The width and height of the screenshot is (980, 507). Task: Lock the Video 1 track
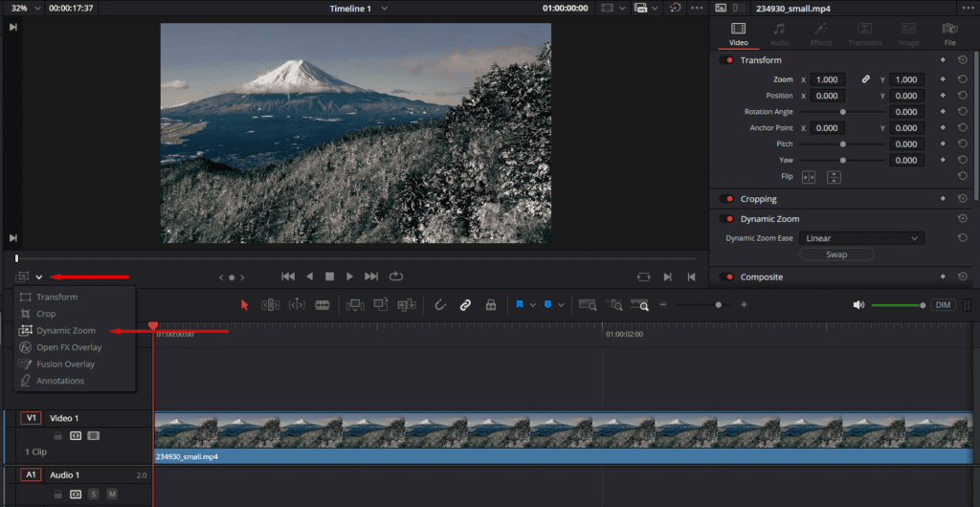pos(57,436)
